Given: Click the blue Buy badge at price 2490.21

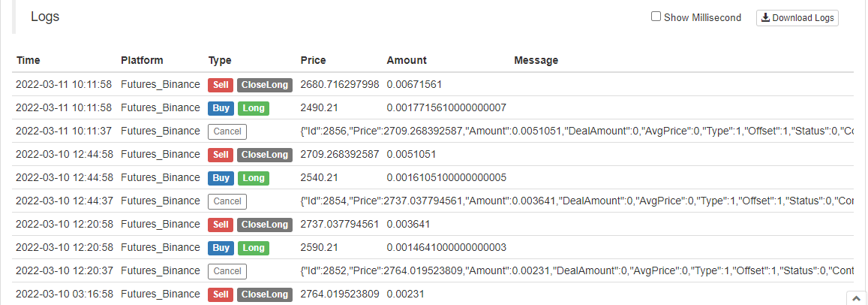Looking at the screenshot, I should (x=221, y=108).
